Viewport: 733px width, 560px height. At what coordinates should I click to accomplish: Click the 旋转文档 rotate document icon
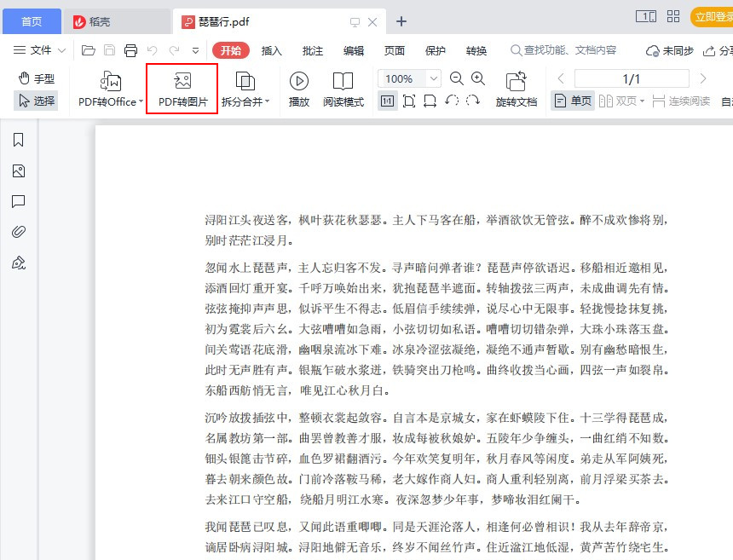515,83
